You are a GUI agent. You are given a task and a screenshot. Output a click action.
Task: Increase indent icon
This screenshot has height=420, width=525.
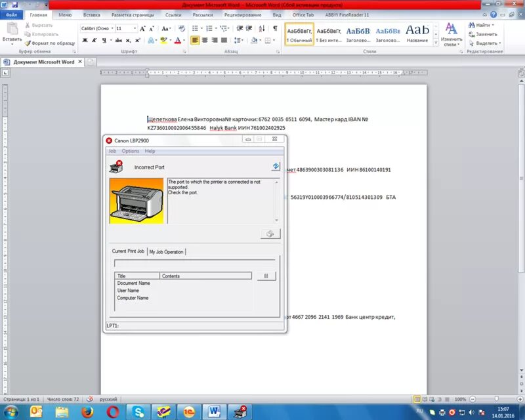[x=249, y=28]
